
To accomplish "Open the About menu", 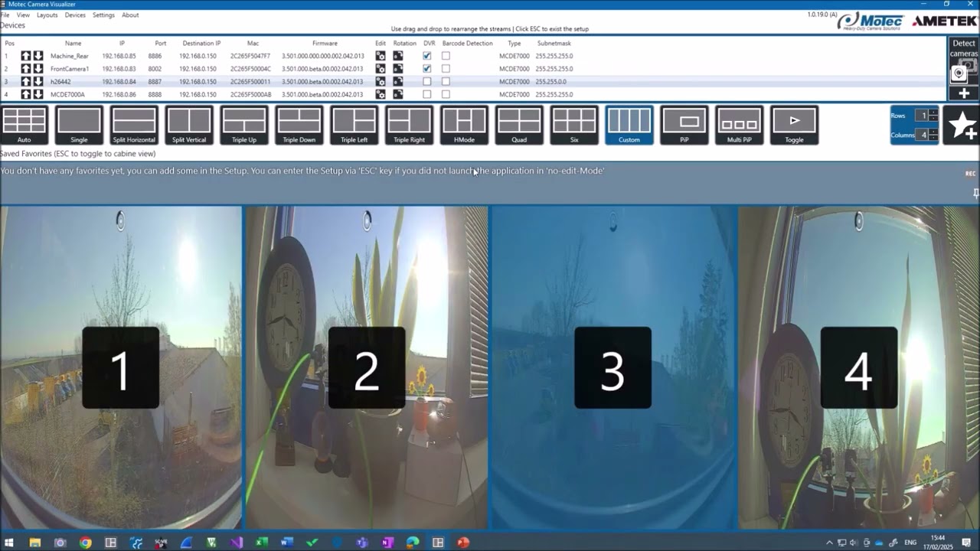I will pos(130,15).
